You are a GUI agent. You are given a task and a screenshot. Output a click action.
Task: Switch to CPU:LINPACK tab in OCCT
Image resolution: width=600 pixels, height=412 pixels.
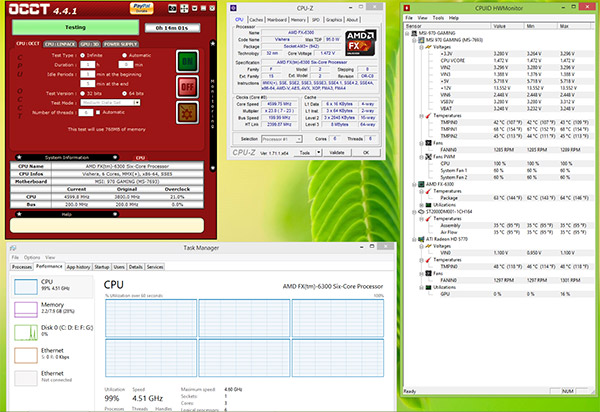(60, 44)
